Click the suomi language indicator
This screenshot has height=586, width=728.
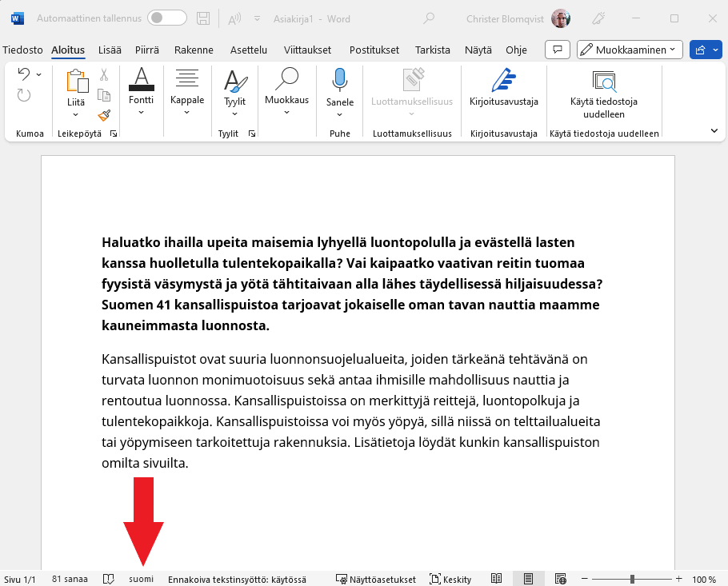(141, 579)
